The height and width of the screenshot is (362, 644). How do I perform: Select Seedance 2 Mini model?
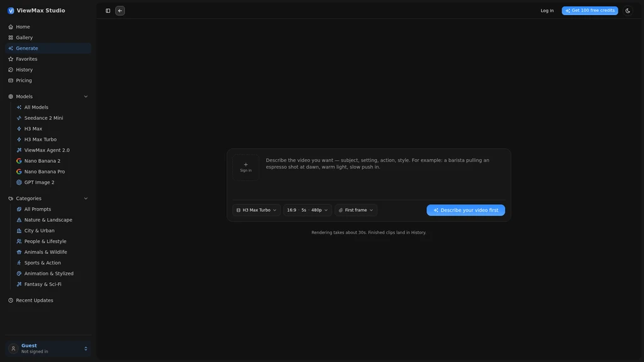click(x=52, y=118)
